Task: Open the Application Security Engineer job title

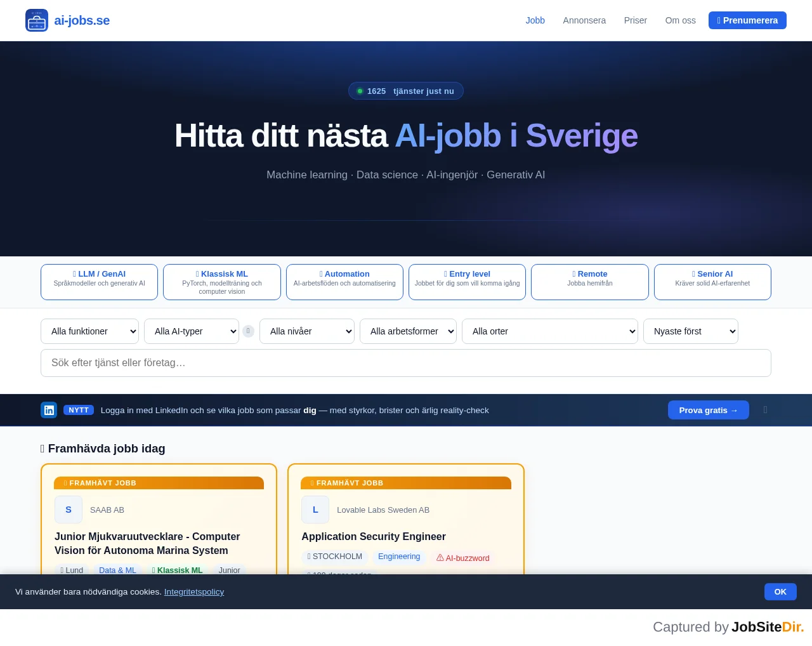Action: tap(374, 536)
